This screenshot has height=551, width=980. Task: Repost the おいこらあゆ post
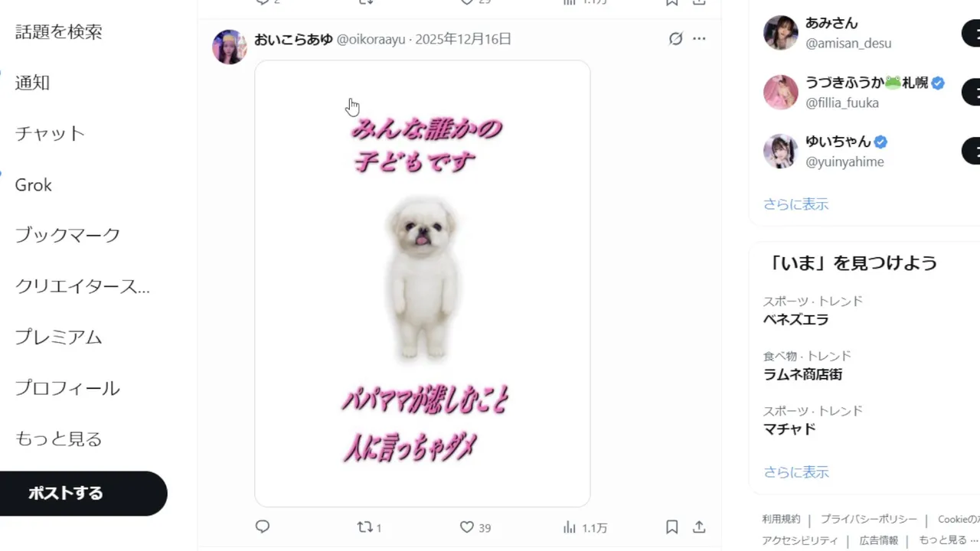(370, 527)
